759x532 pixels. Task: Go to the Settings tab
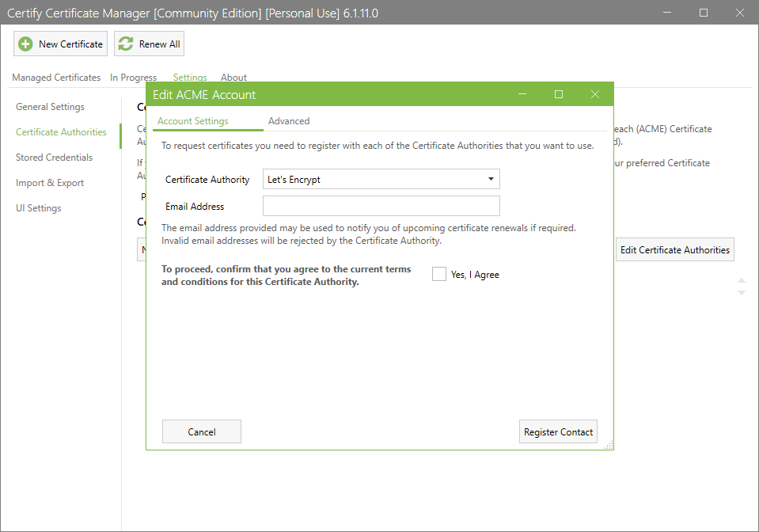190,78
